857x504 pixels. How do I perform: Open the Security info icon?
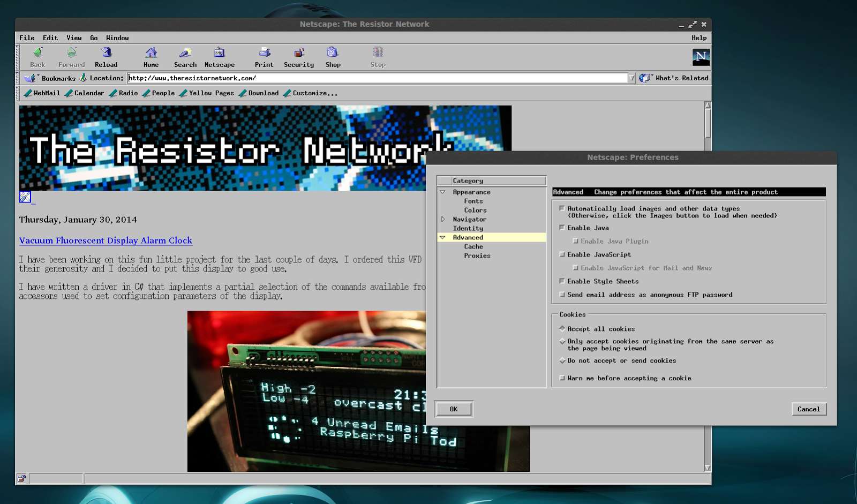click(299, 52)
